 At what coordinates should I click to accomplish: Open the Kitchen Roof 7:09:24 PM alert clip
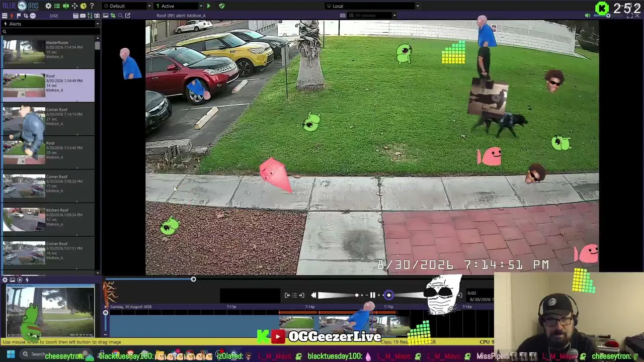click(x=48, y=220)
